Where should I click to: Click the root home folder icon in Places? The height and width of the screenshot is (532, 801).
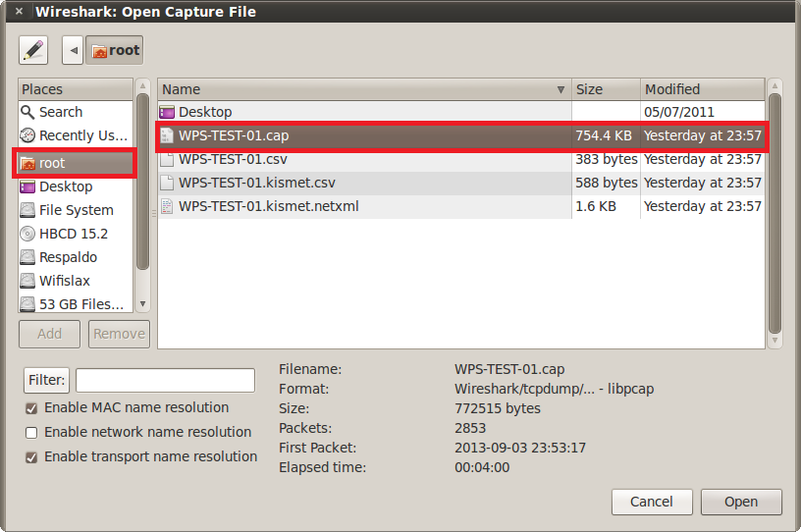coord(27,163)
